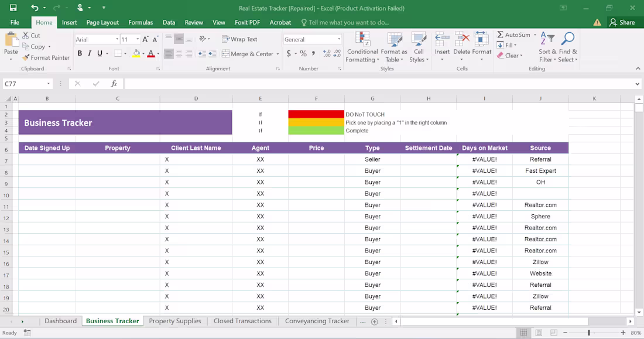Toggle italic formatting
Image resolution: width=644 pixels, height=339 pixels.
[x=89, y=53]
